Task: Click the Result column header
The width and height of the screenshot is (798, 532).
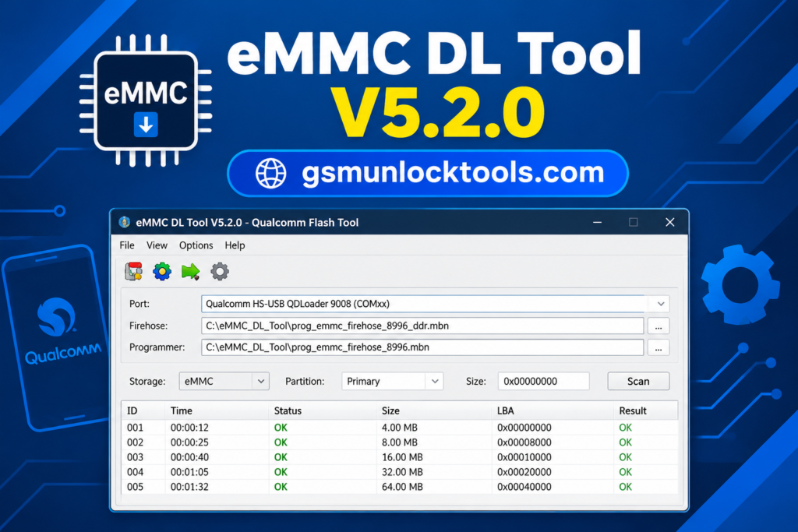Action: pos(645,410)
